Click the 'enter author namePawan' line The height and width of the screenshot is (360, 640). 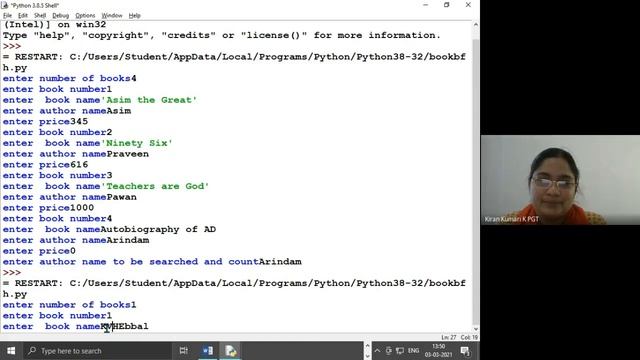69,197
